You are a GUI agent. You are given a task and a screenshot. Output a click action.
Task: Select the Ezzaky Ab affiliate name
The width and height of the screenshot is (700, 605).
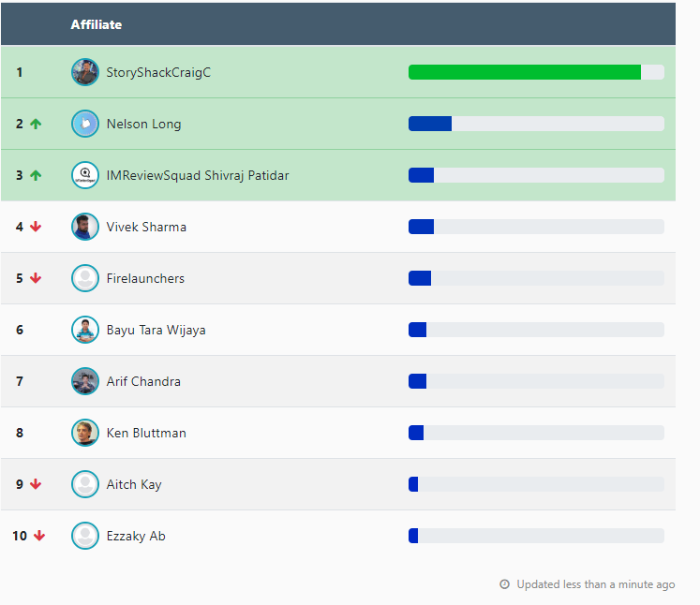136,536
